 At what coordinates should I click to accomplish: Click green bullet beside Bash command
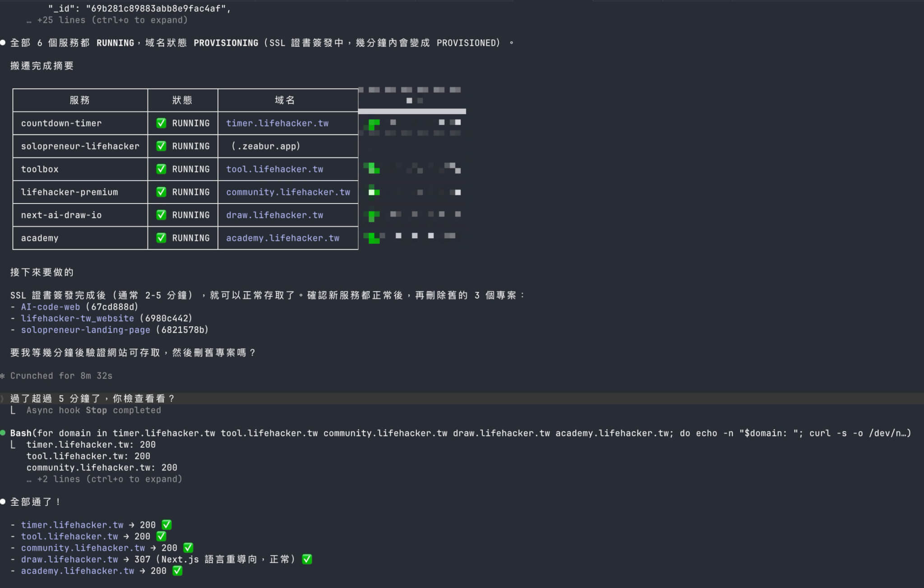tap(3, 433)
